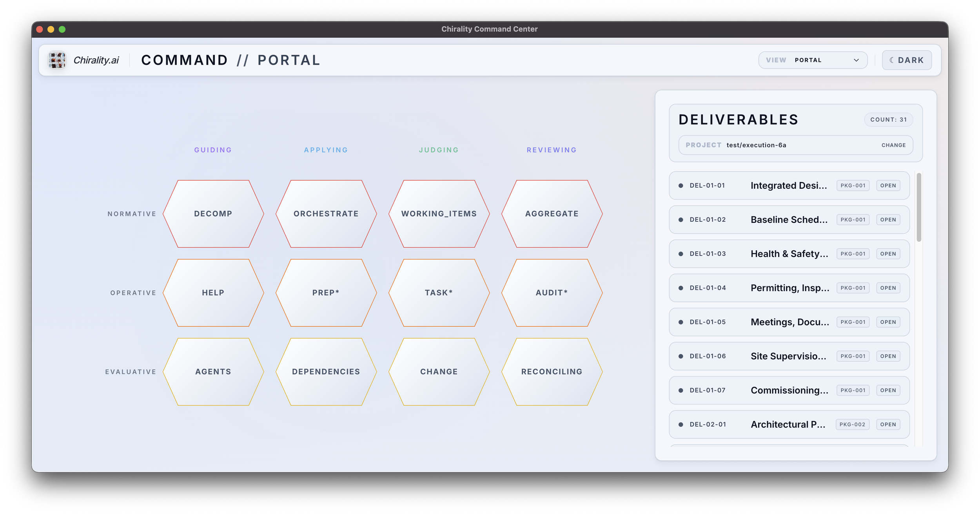
Task: Select the PREP* hexagon tile
Action: point(326,293)
